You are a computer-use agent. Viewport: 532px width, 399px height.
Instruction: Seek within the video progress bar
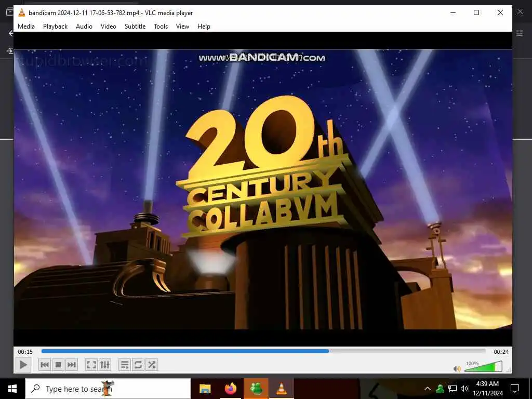[x=263, y=352]
